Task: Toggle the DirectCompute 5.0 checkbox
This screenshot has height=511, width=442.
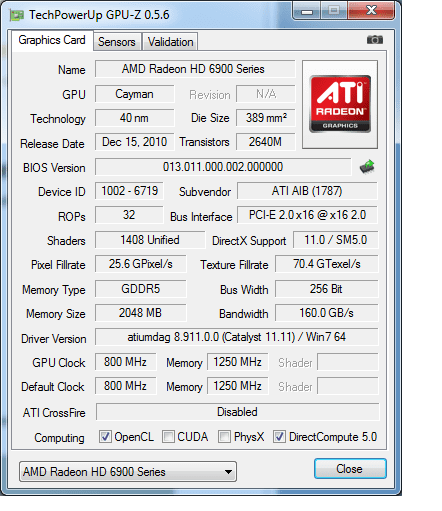Action: point(279,436)
